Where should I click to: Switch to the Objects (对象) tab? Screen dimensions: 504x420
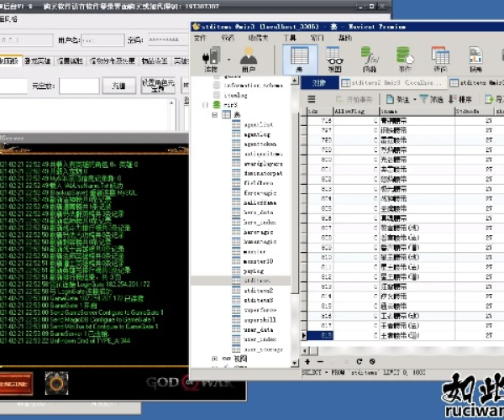click(319, 82)
